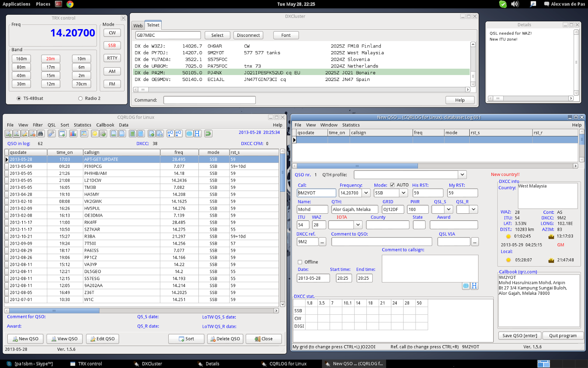
Task: Toggle the AUTO mode checkbox
Action: coord(392,185)
